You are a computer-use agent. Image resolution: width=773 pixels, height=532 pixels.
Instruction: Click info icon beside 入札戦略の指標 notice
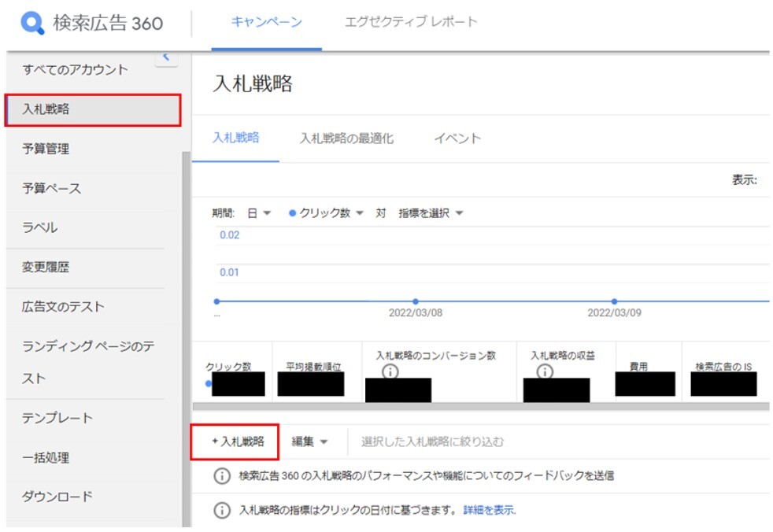pyautogui.click(x=223, y=511)
